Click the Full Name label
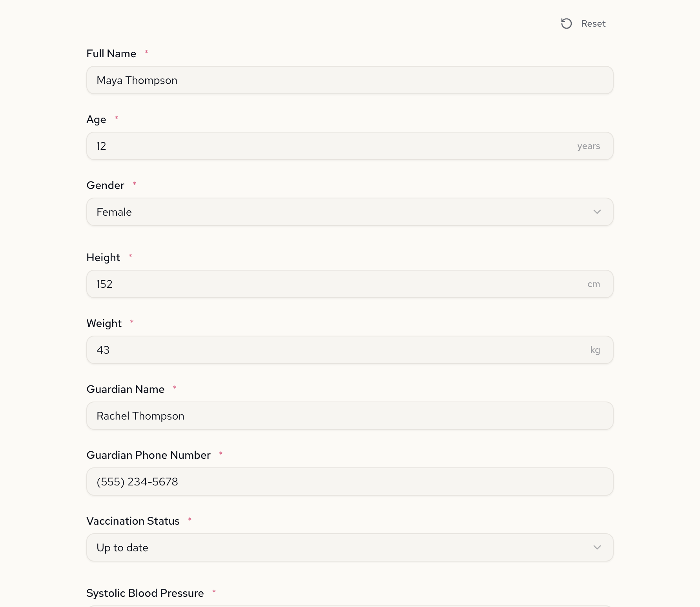The height and width of the screenshot is (607, 700). pos(111,54)
